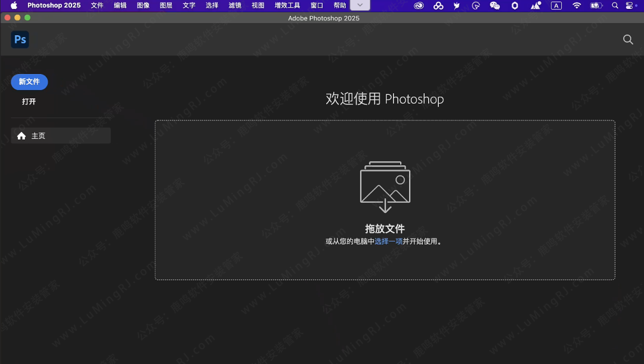Click the Creative Cloud menu bar icon
Screen dimensions: 644x364
[419, 5]
